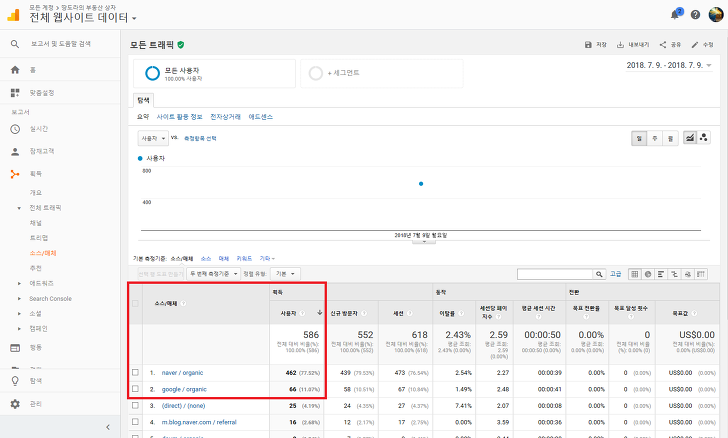Switch to 전자상거래 tab
Viewport: 728px width, 438px height.
[225, 117]
